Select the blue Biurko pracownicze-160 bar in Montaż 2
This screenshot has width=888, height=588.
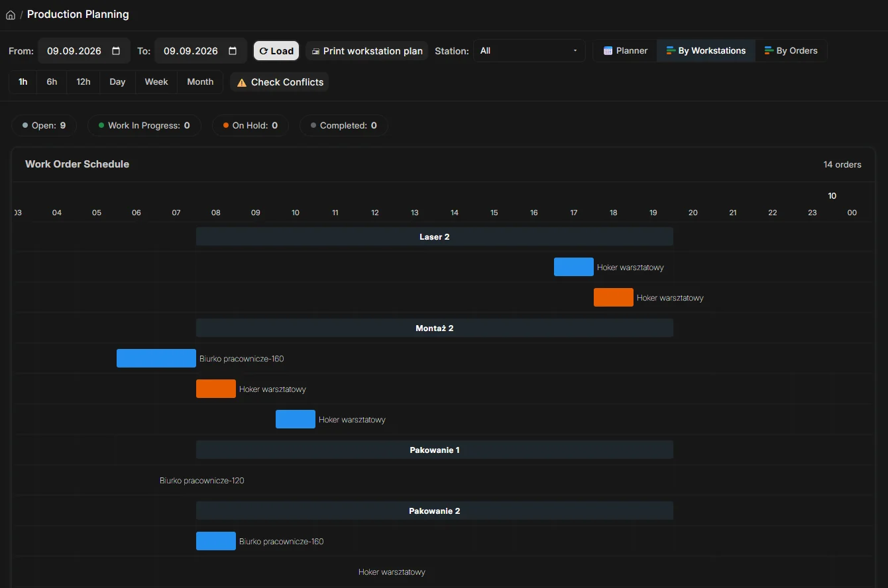pyautogui.click(x=156, y=358)
